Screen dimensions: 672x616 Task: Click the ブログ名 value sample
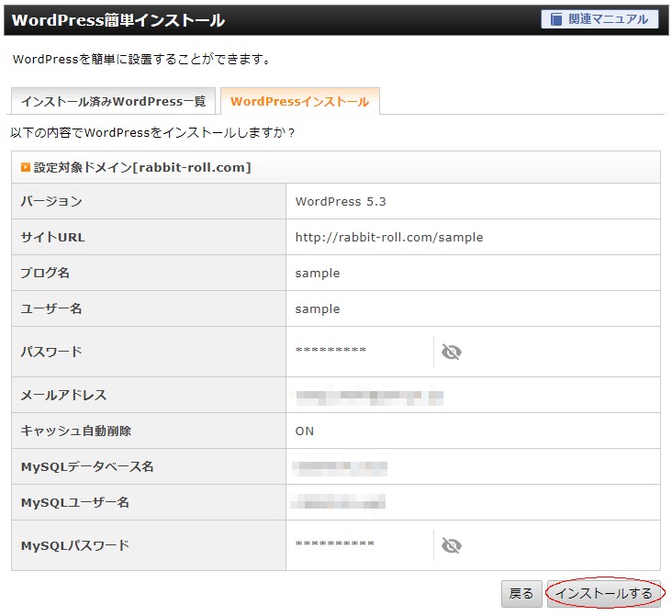[318, 273]
